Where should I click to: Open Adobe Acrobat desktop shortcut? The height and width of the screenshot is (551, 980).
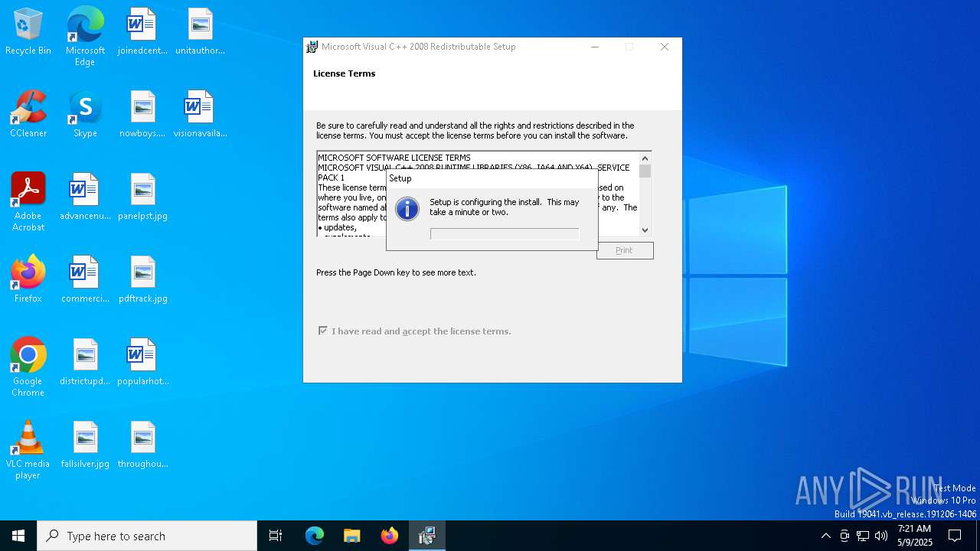click(28, 201)
